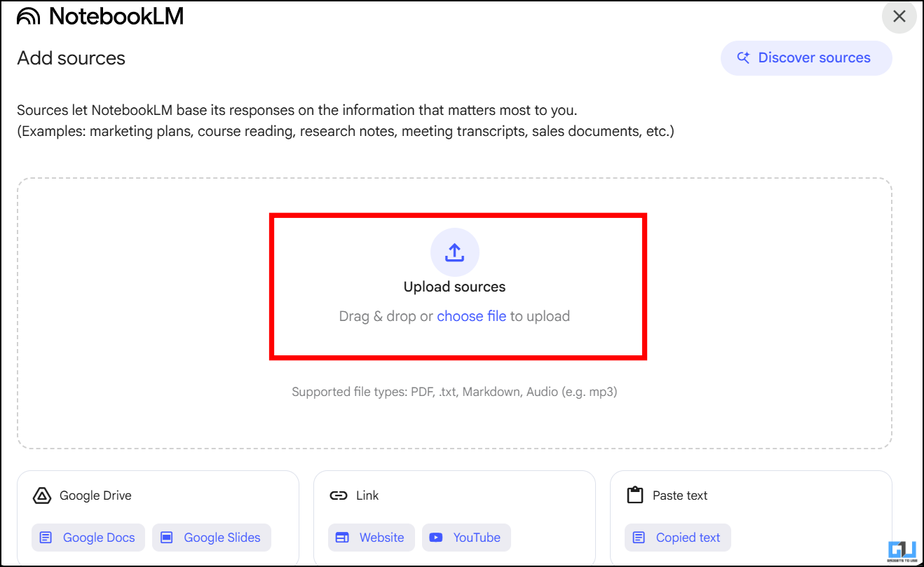Add Copied text as source
Screen dimensions: 924x567
click(678, 538)
